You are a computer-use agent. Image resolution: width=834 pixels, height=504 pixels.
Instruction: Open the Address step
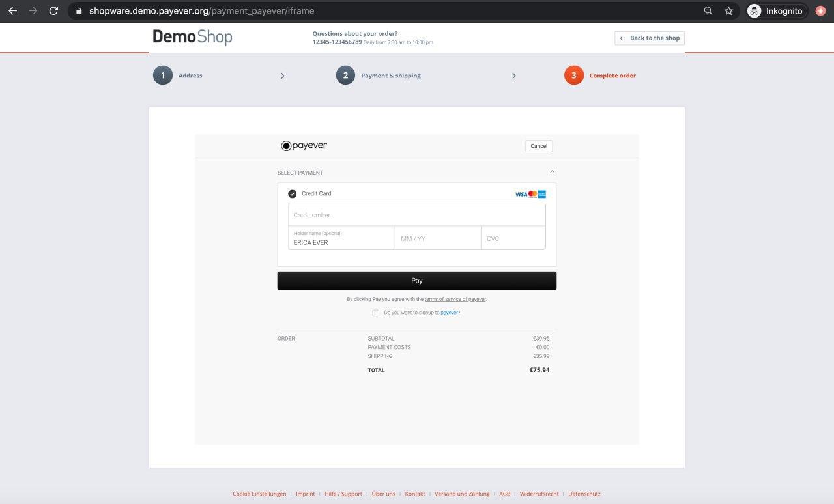(x=190, y=76)
